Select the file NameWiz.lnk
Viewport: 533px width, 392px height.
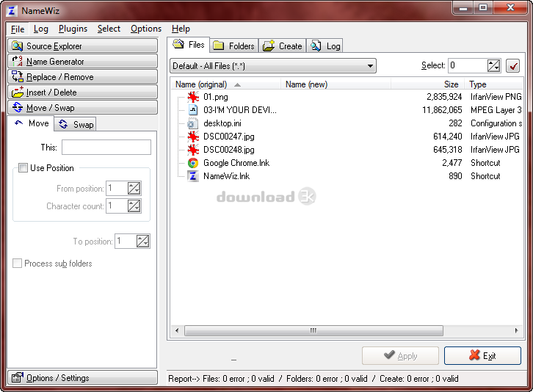[x=226, y=176]
